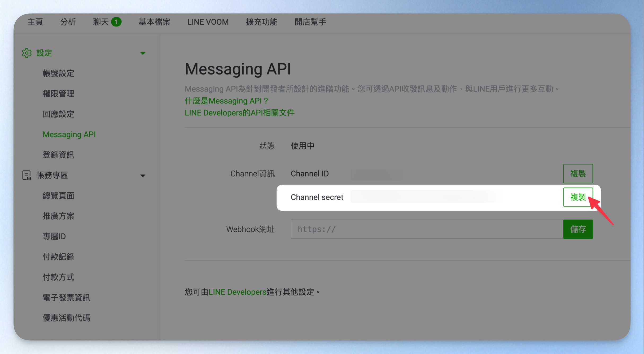Click the green chat notification badge
This screenshot has width=644, height=354.
point(116,22)
